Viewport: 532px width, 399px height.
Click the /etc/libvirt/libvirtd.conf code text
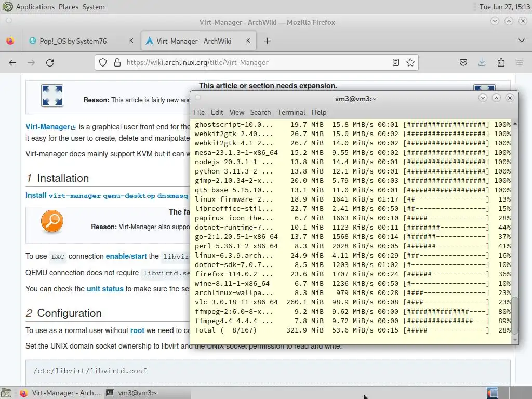90,371
